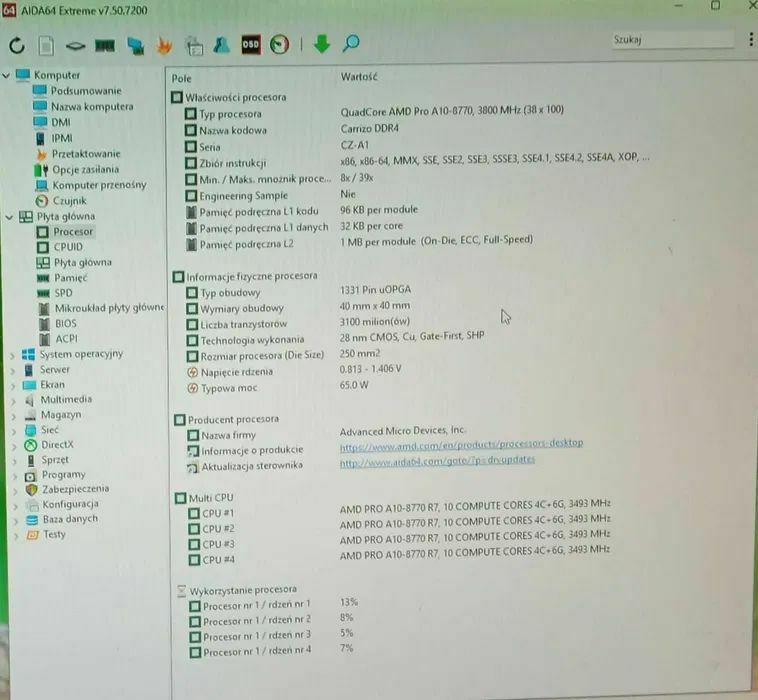Select the Technologia wykonania row
Viewport: 758px width, 700px height.
click(335, 339)
